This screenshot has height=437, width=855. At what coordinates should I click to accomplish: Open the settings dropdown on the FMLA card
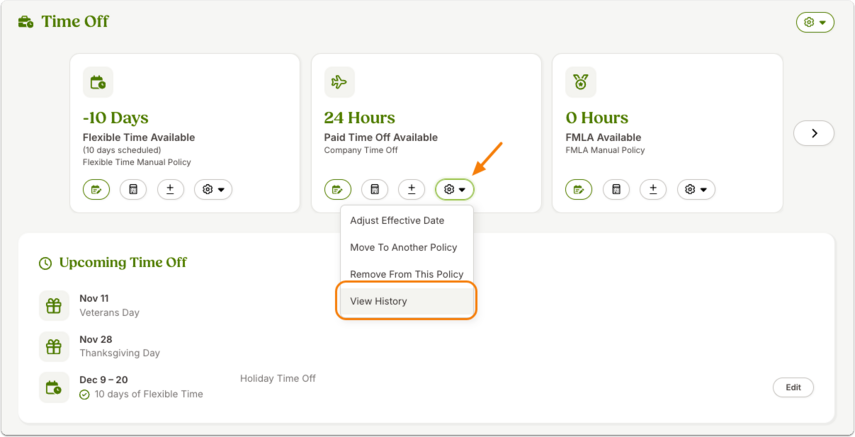(x=696, y=190)
